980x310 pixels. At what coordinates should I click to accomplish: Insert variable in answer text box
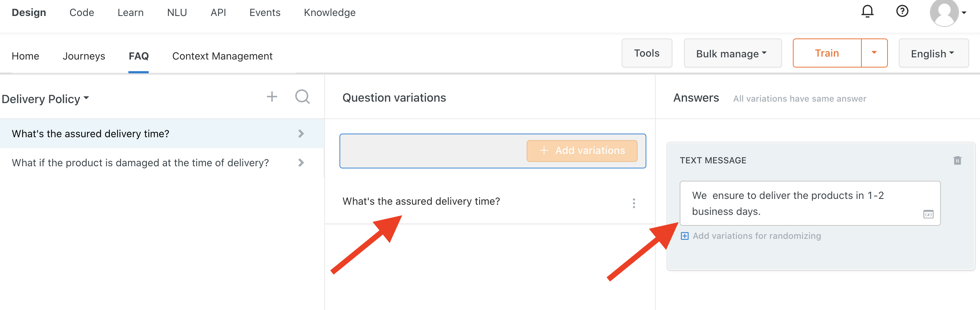[928, 215]
